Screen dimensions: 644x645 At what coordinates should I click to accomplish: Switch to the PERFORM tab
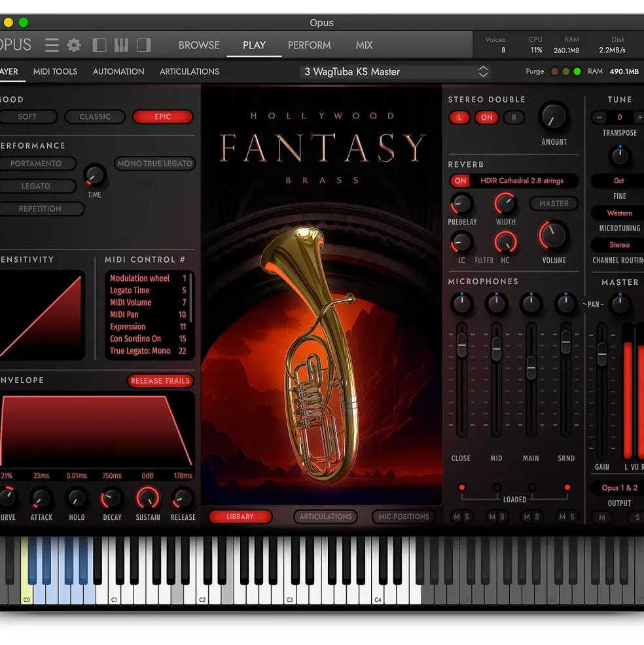click(310, 45)
